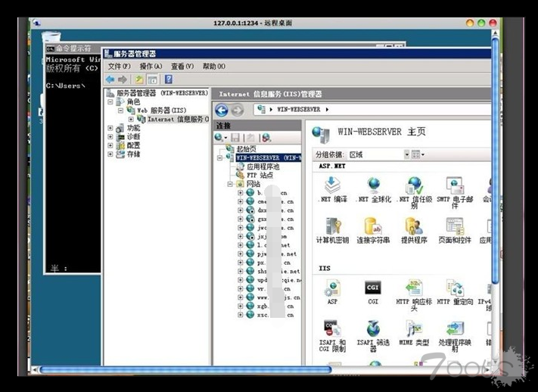538x392 pixels.
Task: Open the 页面和控件 feature icon
Action: coord(455,231)
